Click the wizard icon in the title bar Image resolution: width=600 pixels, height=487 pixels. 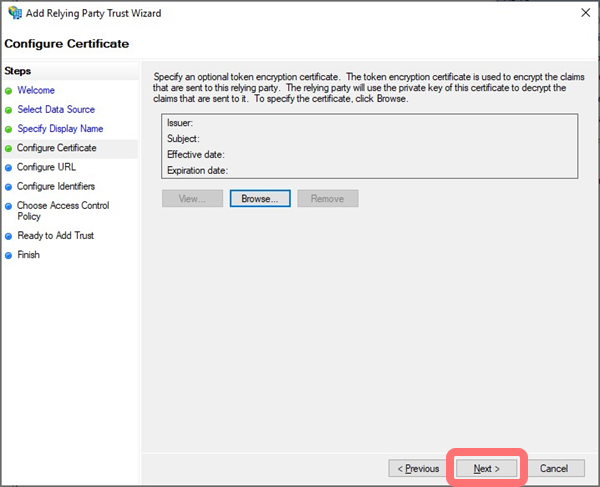pyautogui.click(x=12, y=13)
